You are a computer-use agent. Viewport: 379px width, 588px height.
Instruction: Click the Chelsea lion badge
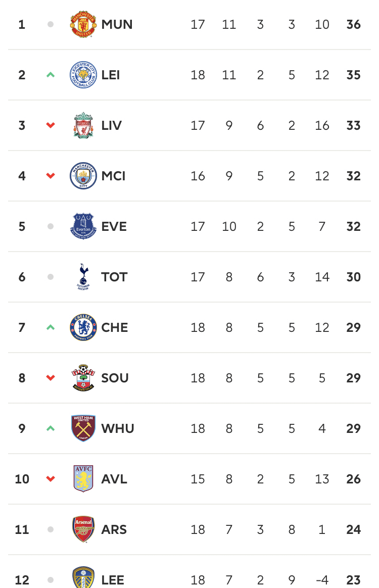click(83, 327)
